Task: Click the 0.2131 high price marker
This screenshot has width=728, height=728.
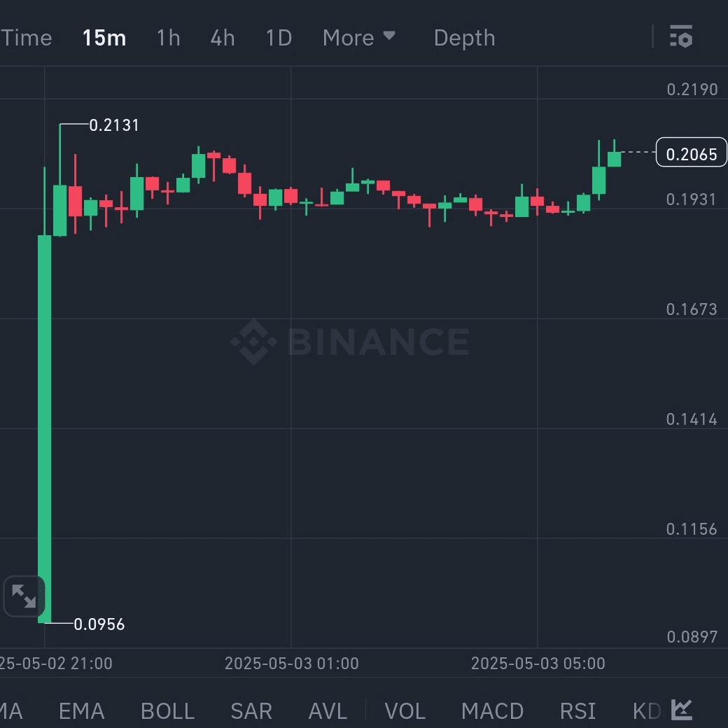Action: point(114,125)
